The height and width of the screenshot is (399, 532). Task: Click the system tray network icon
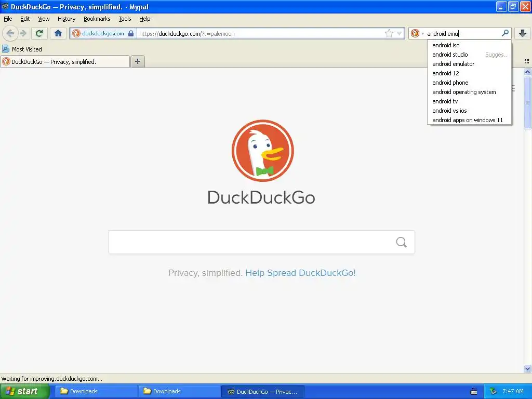click(x=493, y=391)
